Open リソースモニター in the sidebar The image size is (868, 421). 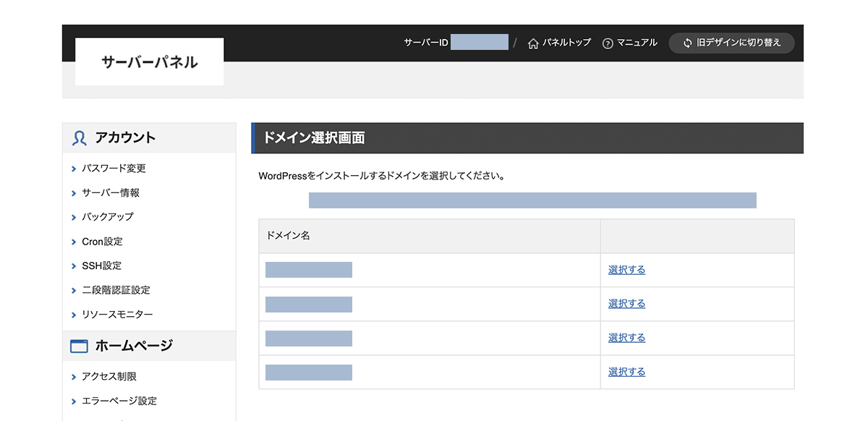point(117,315)
